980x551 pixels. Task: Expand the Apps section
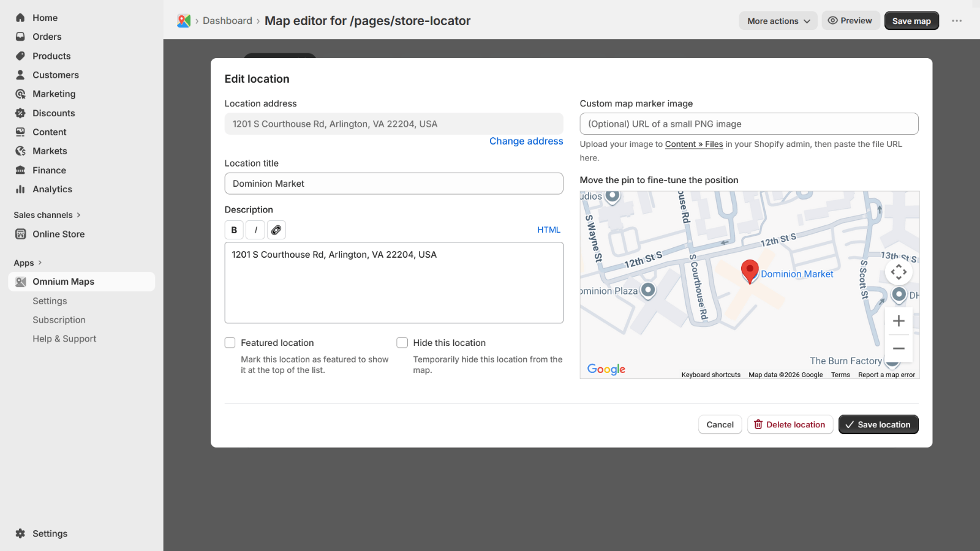point(28,263)
